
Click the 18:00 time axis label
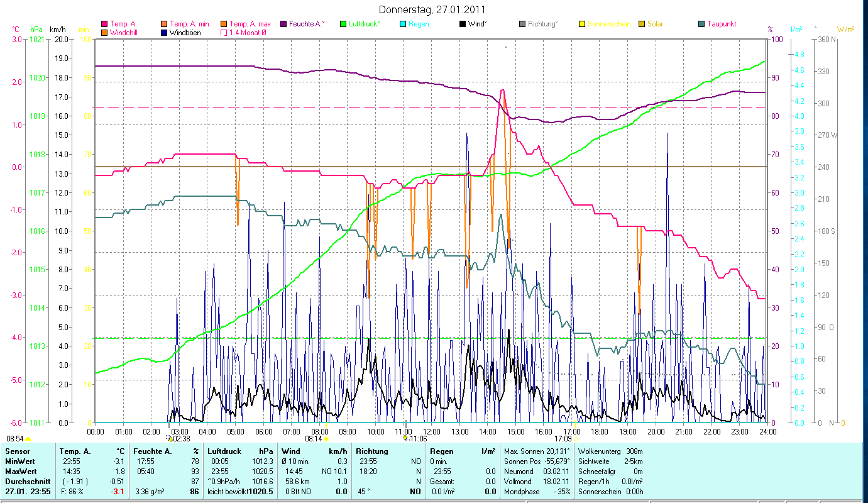click(600, 431)
